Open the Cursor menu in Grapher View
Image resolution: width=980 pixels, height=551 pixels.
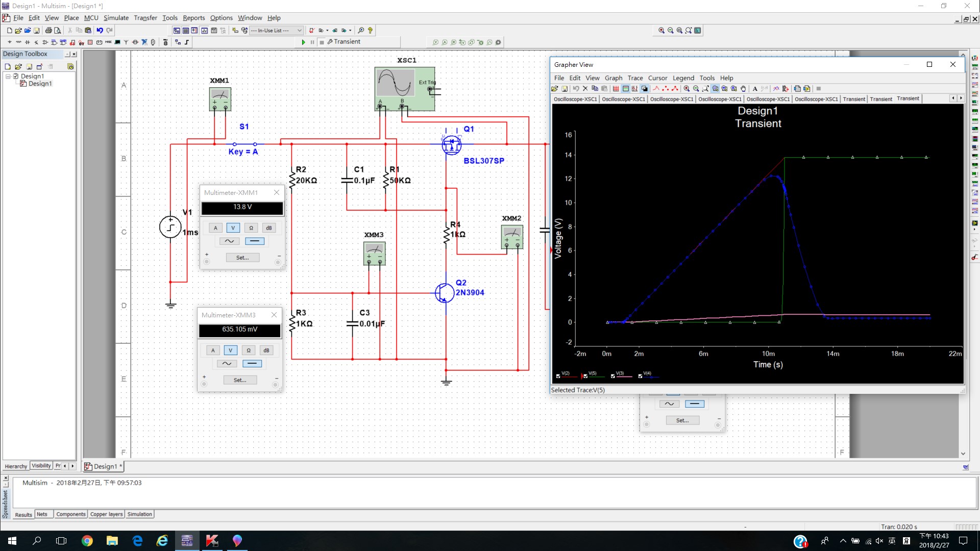pyautogui.click(x=657, y=78)
